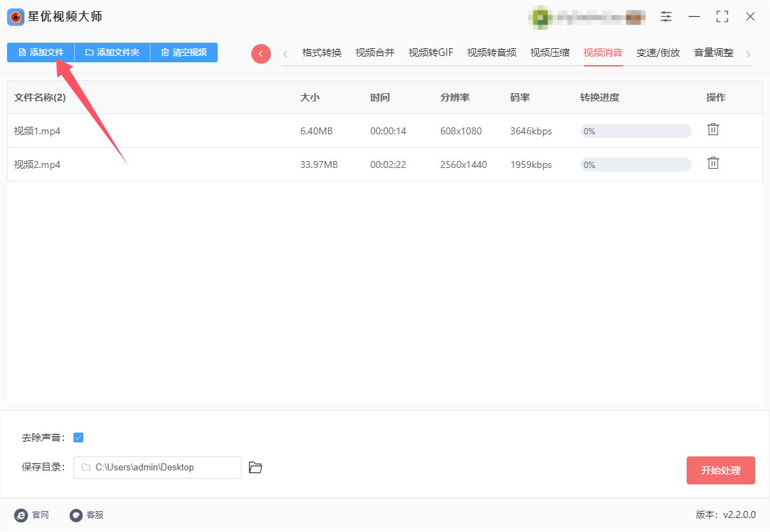Click the 33.97MB size cell
Viewport: 770px width, 532px height.
coord(318,164)
